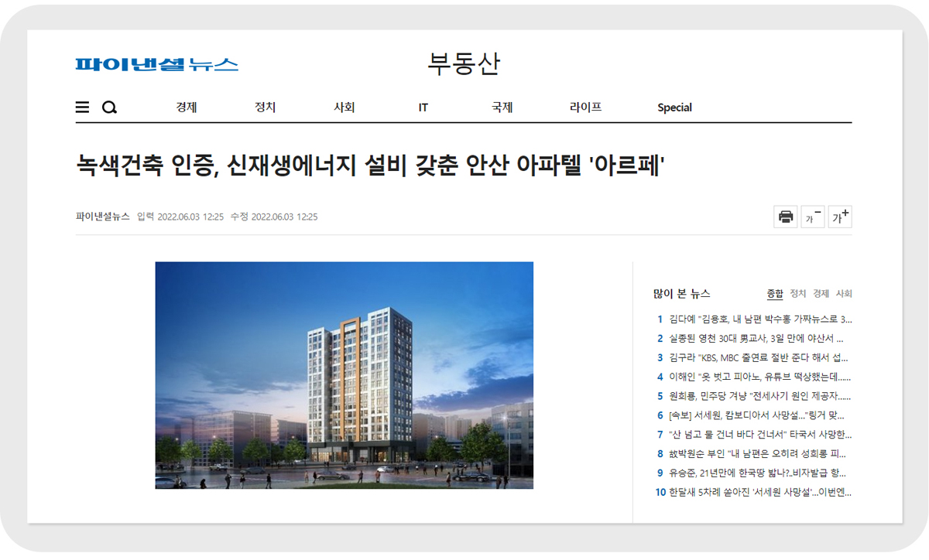The width and height of the screenshot is (929, 560).
Task: Click the 많이 본 뉴스 heading
Action: [681, 294]
